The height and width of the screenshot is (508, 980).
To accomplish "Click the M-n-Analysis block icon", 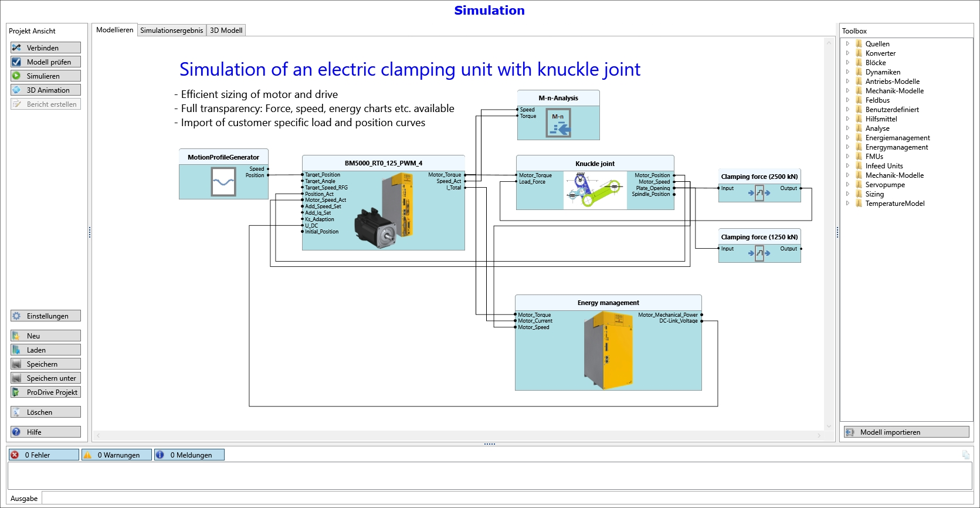I will (558, 123).
